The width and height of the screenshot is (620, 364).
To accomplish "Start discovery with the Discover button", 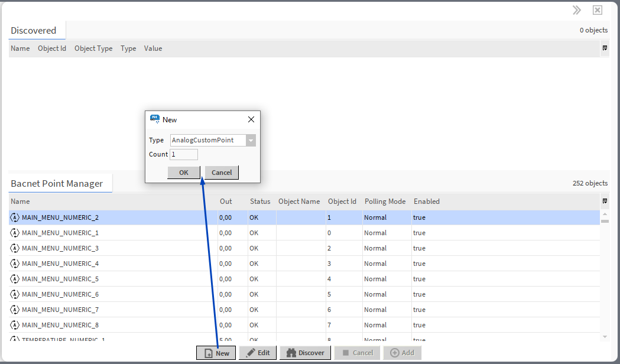I will 305,353.
